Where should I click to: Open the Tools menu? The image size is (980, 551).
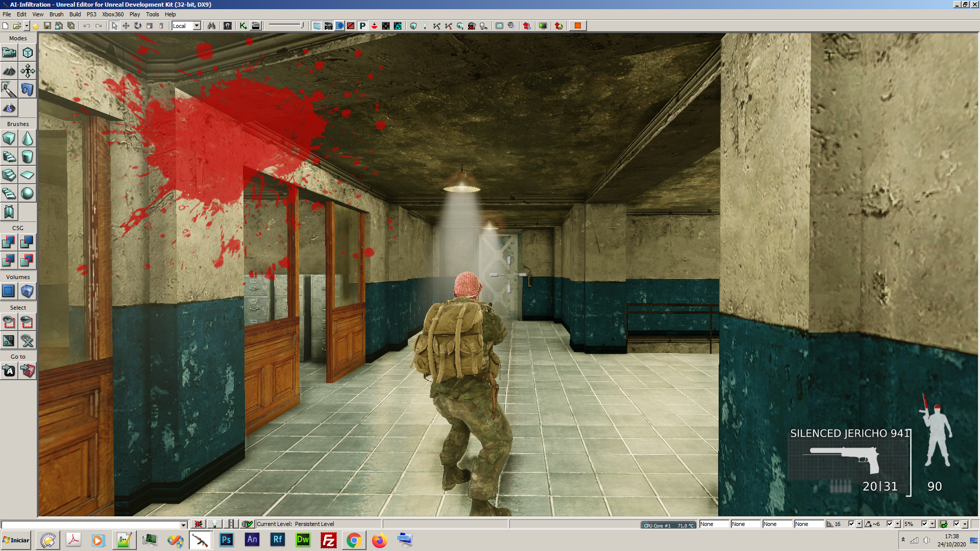click(x=152, y=14)
